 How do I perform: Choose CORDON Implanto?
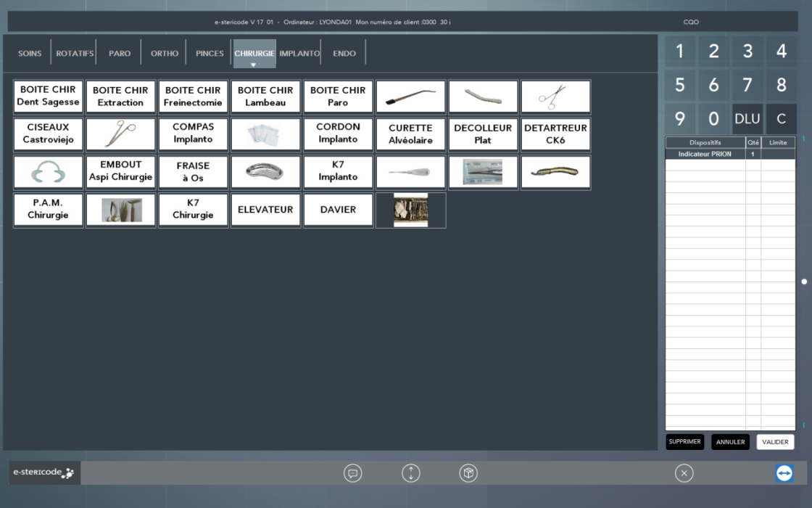338,134
